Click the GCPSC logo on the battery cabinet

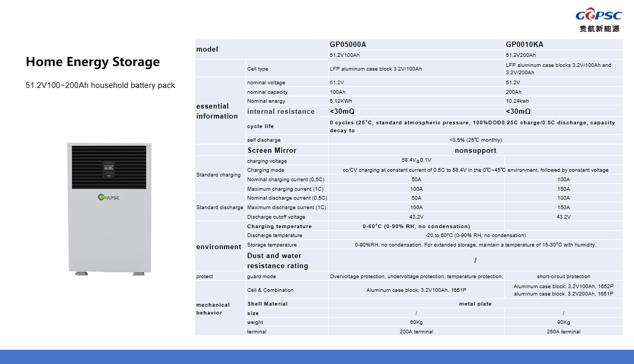click(x=109, y=198)
